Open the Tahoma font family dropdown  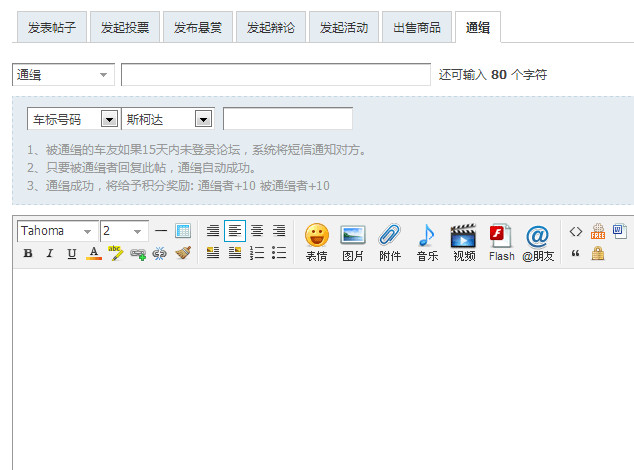point(58,231)
